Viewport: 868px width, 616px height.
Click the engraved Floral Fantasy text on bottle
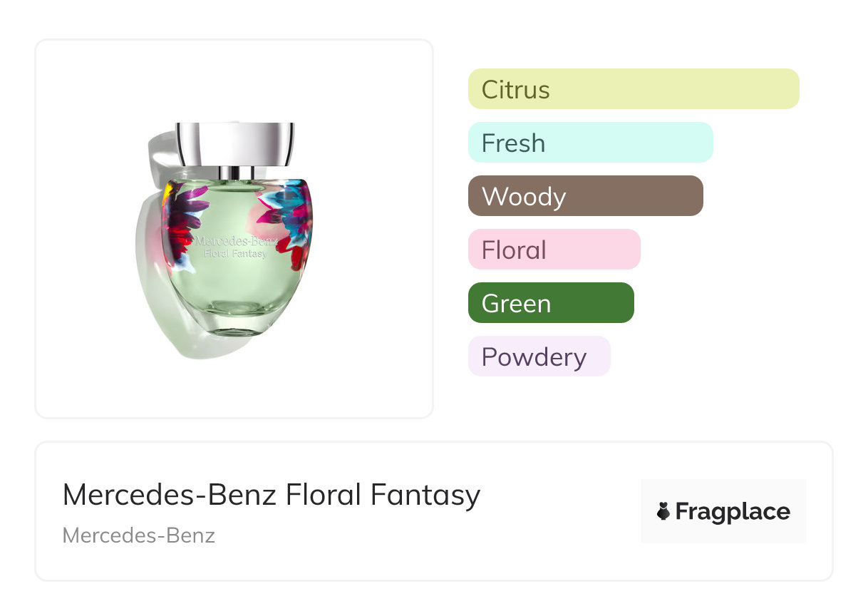click(x=234, y=252)
